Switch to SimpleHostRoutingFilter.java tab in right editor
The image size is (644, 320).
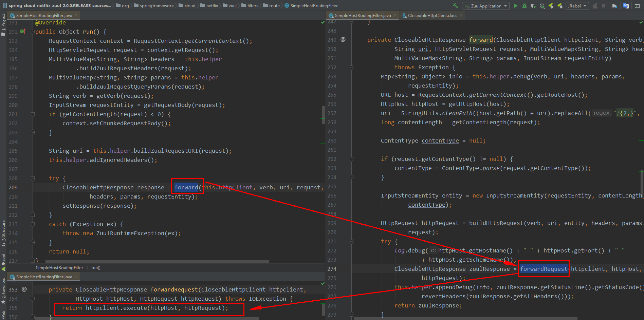pyautogui.click(x=363, y=16)
